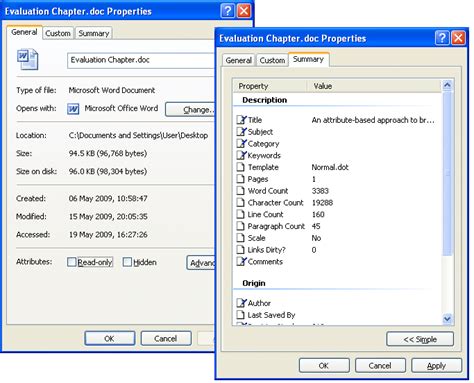Click the Origin group heading
The width and height of the screenshot is (474, 383).
click(x=254, y=283)
